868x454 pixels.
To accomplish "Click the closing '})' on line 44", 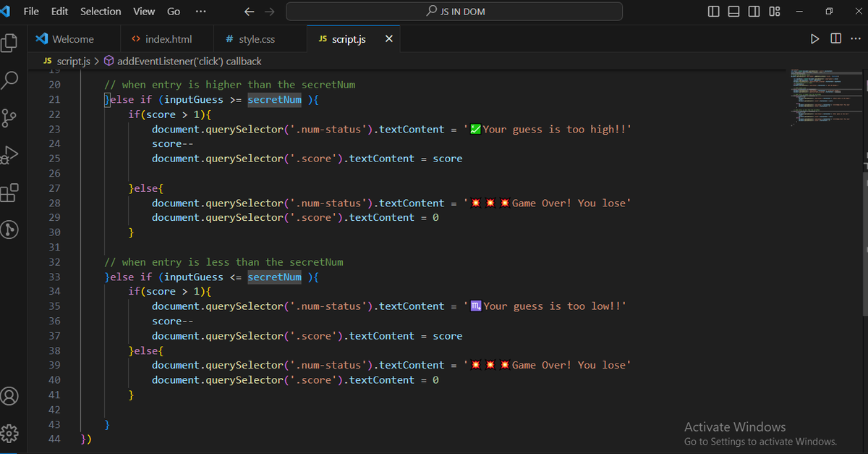I will (87, 439).
